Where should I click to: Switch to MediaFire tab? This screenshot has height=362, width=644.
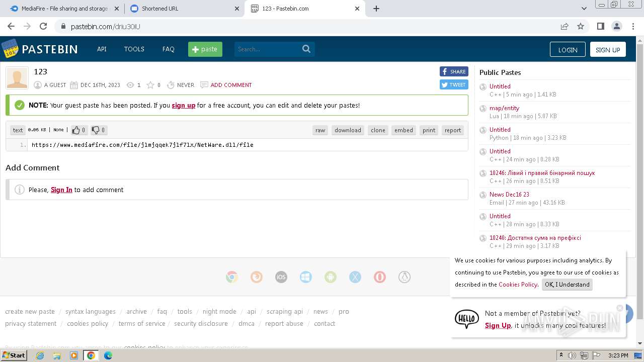pos(64,9)
